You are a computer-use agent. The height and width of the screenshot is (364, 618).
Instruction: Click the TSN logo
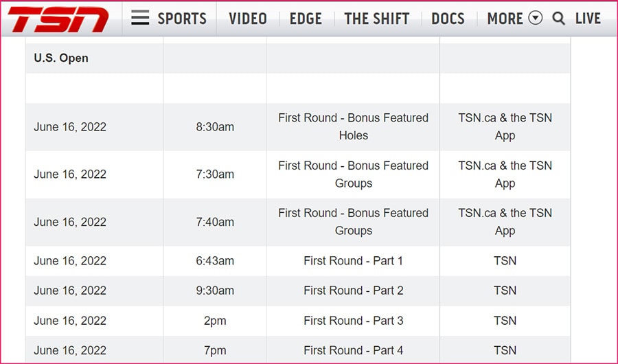tap(59, 19)
